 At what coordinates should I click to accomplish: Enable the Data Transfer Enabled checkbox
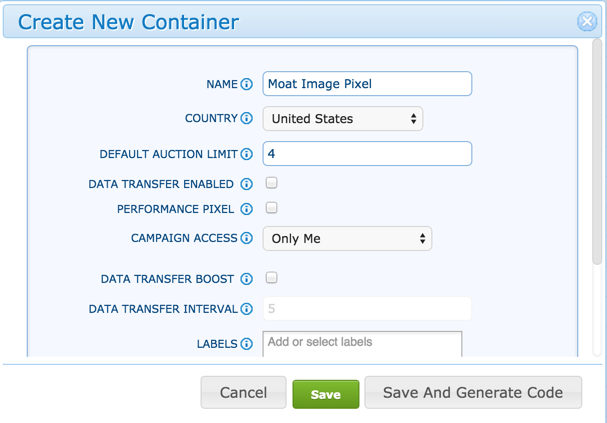pos(271,184)
